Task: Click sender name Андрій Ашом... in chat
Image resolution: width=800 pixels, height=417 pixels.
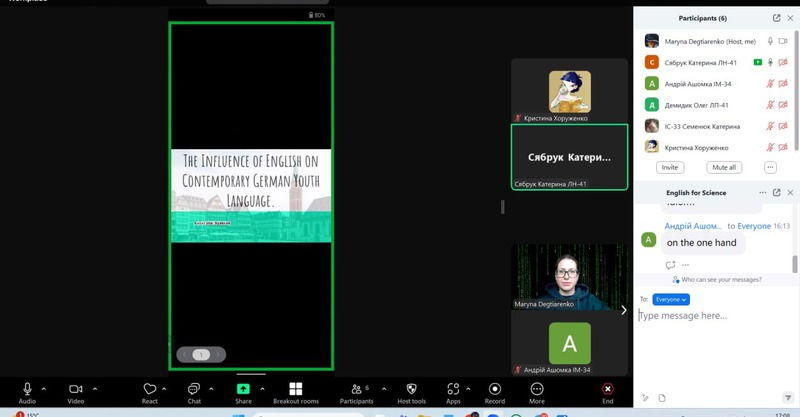Action: tap(693, 226)
